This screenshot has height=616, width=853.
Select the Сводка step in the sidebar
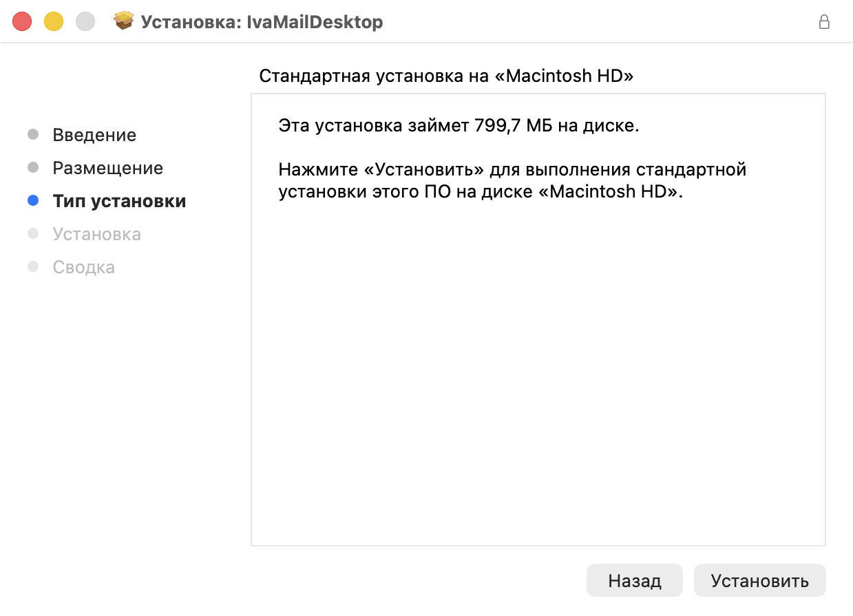pyautogui.click(x=83, y=267)
